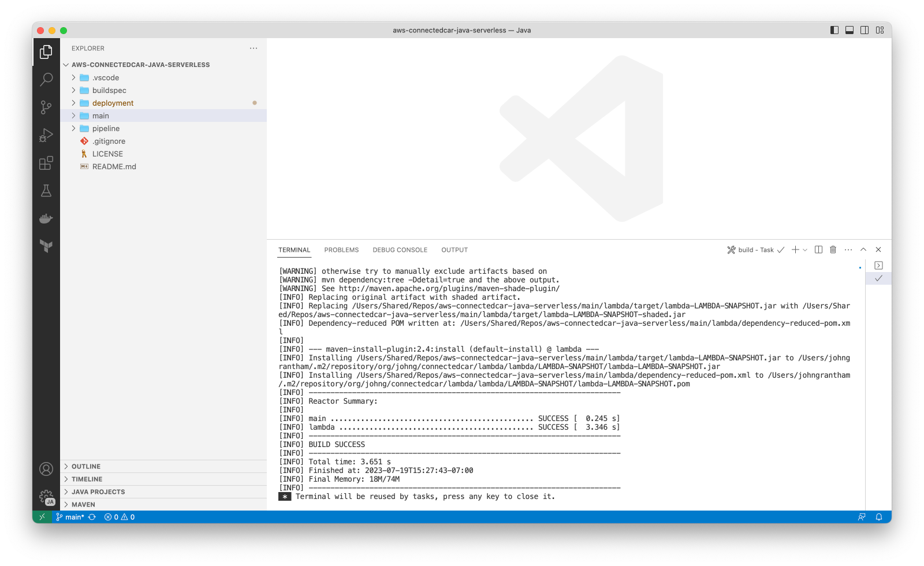Expand the MAVEN section
The width and height of the screenshot is (924, 566).
(x=163, y=505)
